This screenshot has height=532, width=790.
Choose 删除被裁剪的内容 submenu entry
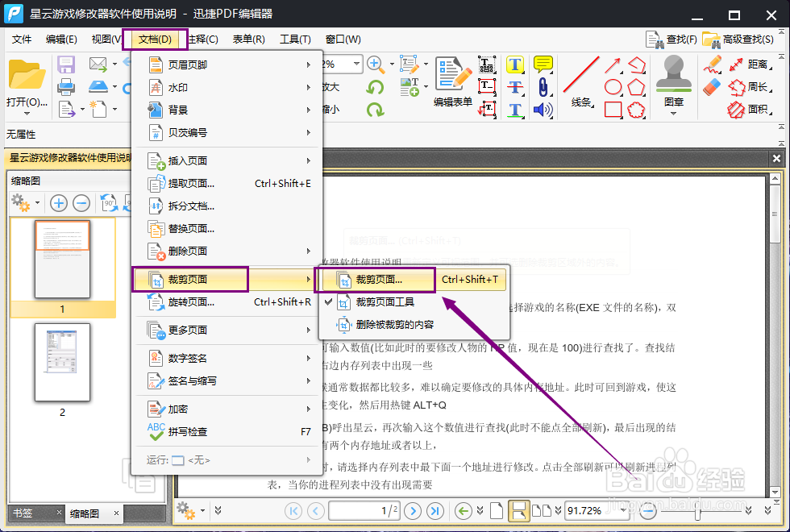tap(414, 325)
